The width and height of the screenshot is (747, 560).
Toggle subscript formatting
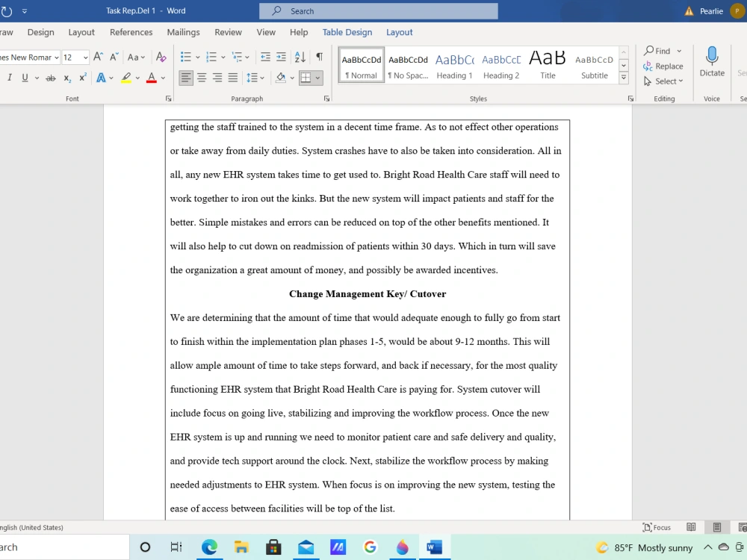tap(67, 78)
